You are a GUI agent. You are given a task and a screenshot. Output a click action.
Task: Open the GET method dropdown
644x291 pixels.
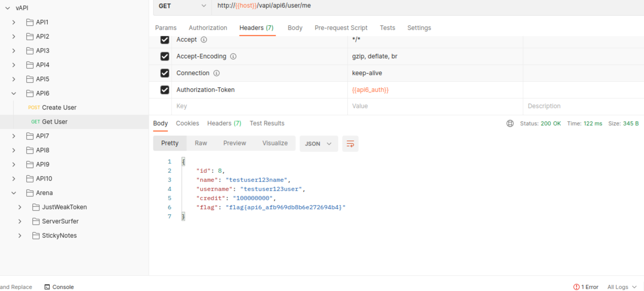point(182,6)
